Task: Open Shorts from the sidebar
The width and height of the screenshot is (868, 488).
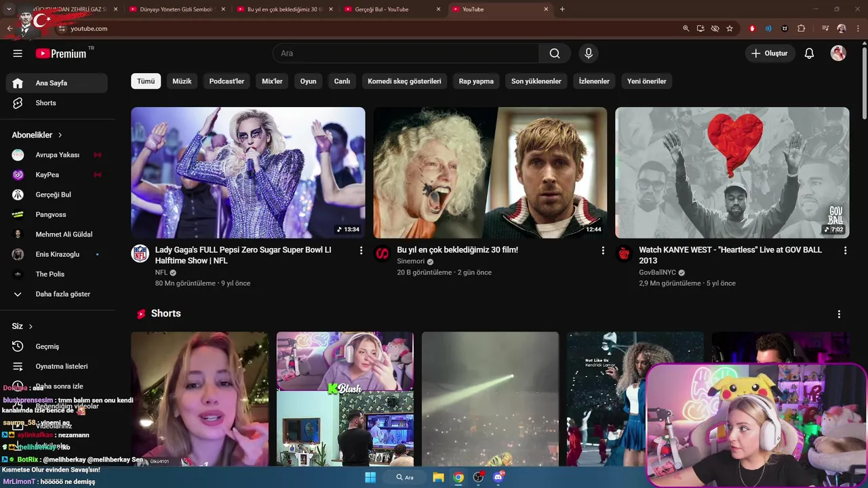Action: click(x=57, y=103)
